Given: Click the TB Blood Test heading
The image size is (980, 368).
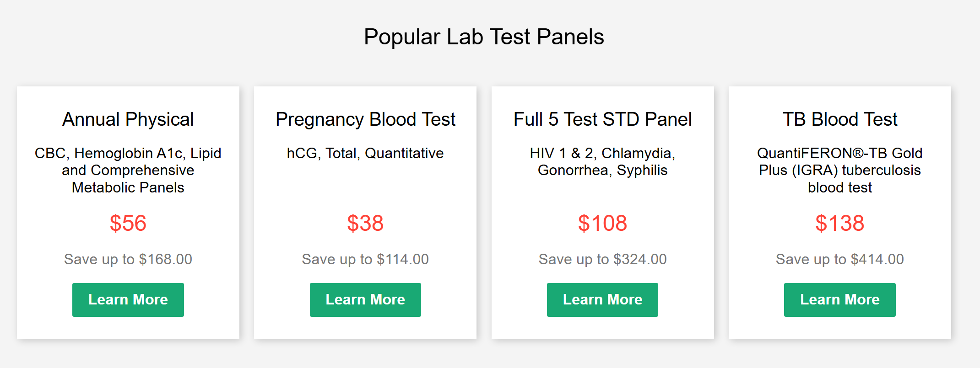Looking at the screenshot, I should click(840, 120).
